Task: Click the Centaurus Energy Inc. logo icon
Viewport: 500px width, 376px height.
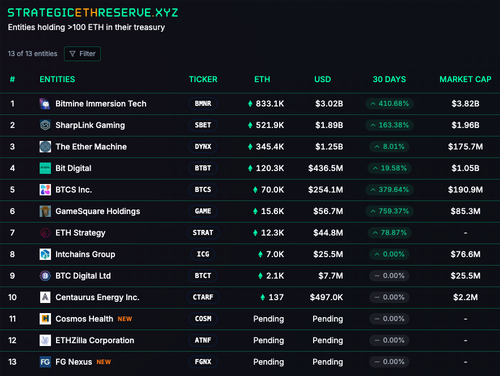Action: pyautogui.click(x=45, y=297)
